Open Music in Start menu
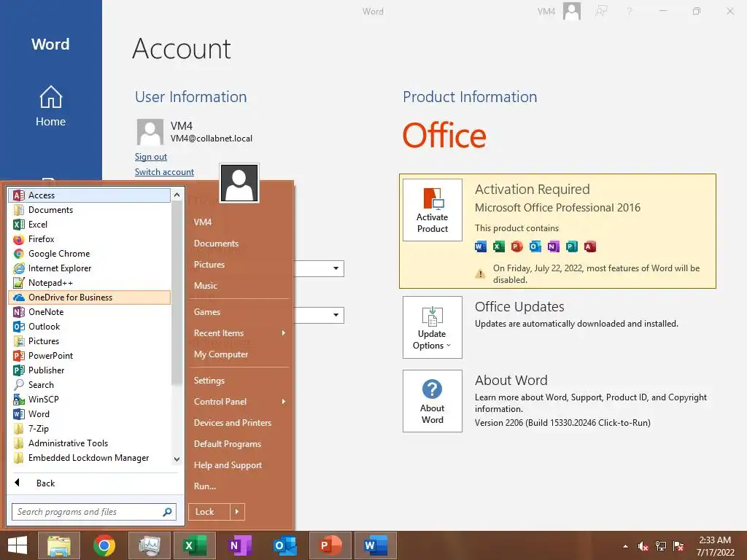747x560 pixels. point(239,286)
